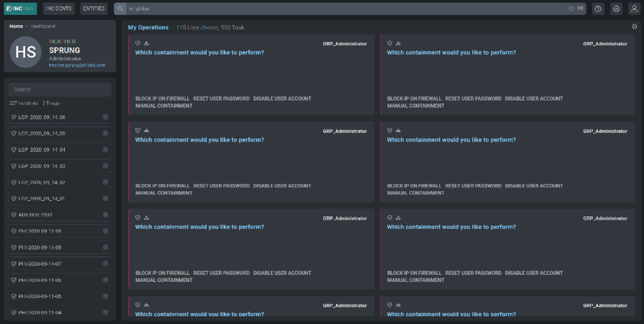
Task: Click the search history clock icon in search bar
Action: pos(571,8)
